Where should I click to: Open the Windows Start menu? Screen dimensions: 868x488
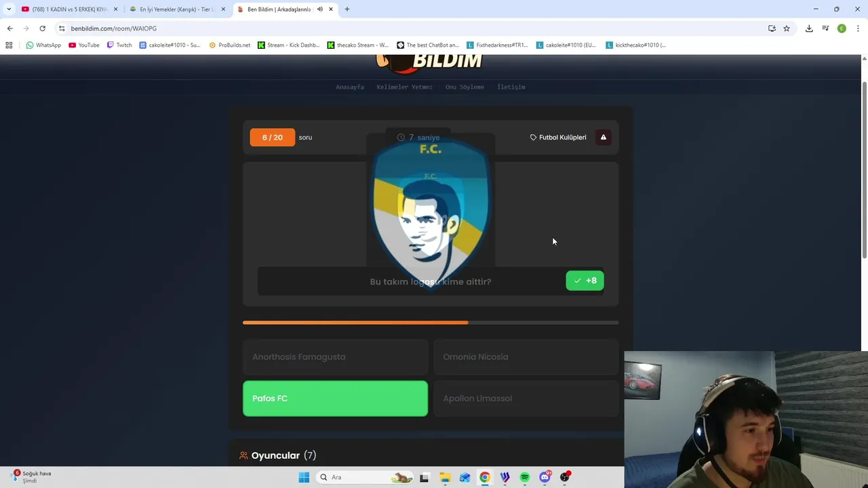click(x=304, y=477)
